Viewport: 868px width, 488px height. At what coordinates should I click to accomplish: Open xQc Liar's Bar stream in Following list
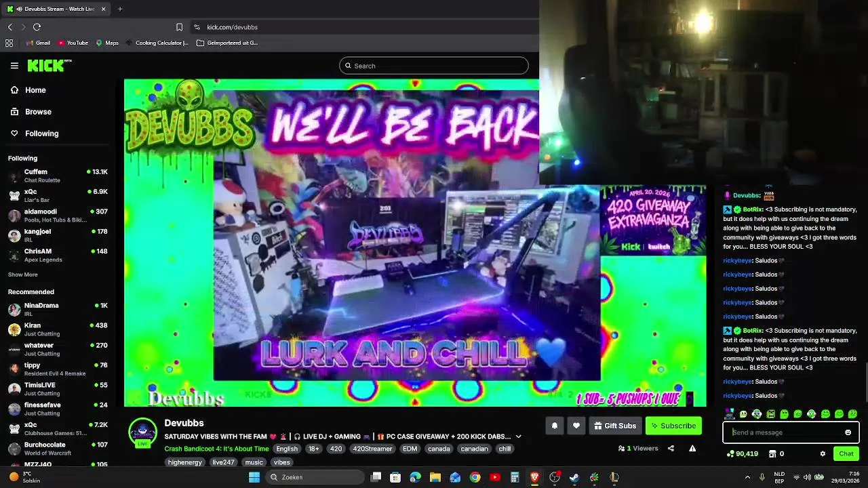(58, 195)
